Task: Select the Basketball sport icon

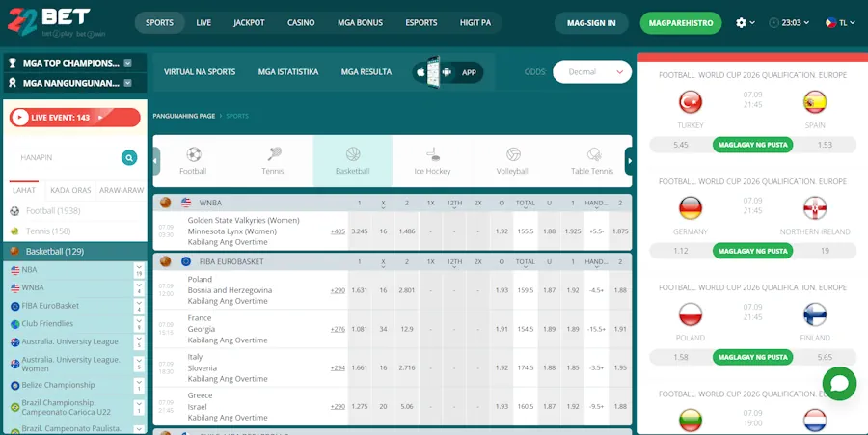Action: tap(353, 154)
